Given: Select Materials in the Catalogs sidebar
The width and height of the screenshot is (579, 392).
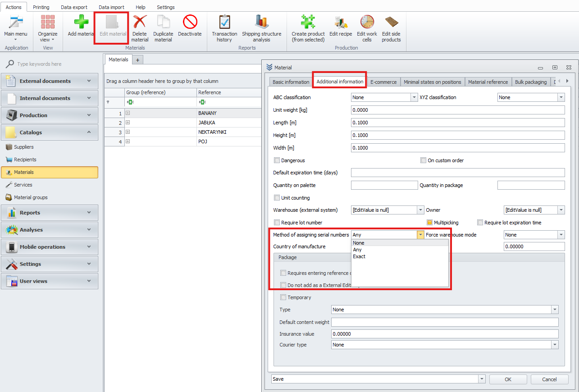Looking at the screenshot, I should 49,172.
